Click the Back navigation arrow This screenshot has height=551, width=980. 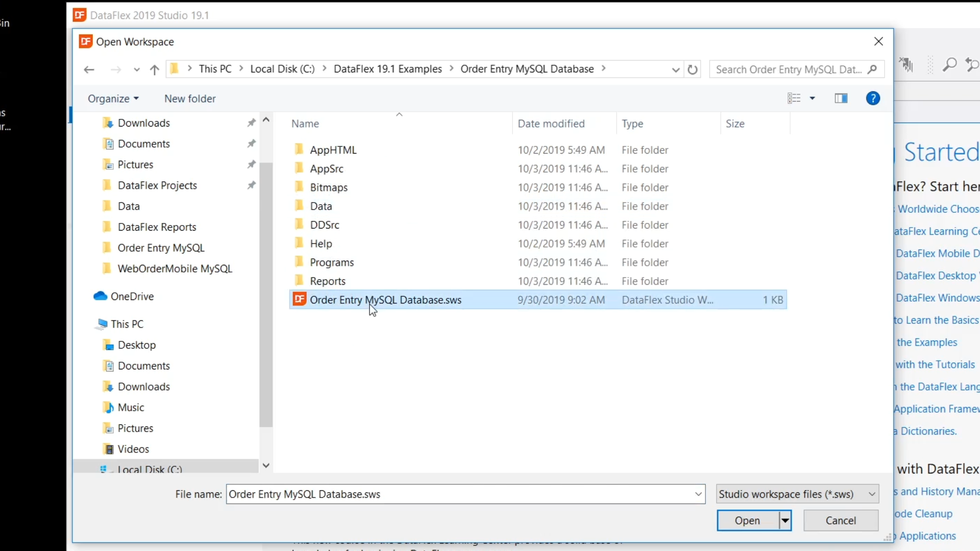click(x=89, y=69)
